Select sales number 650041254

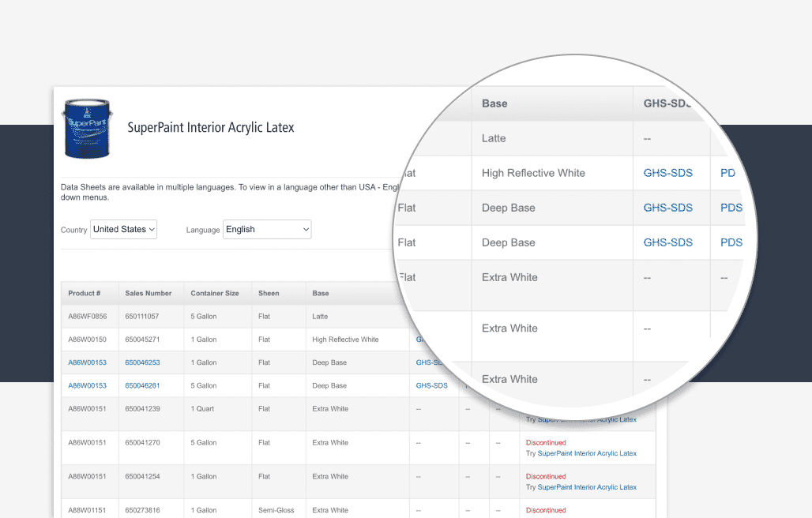142,477
